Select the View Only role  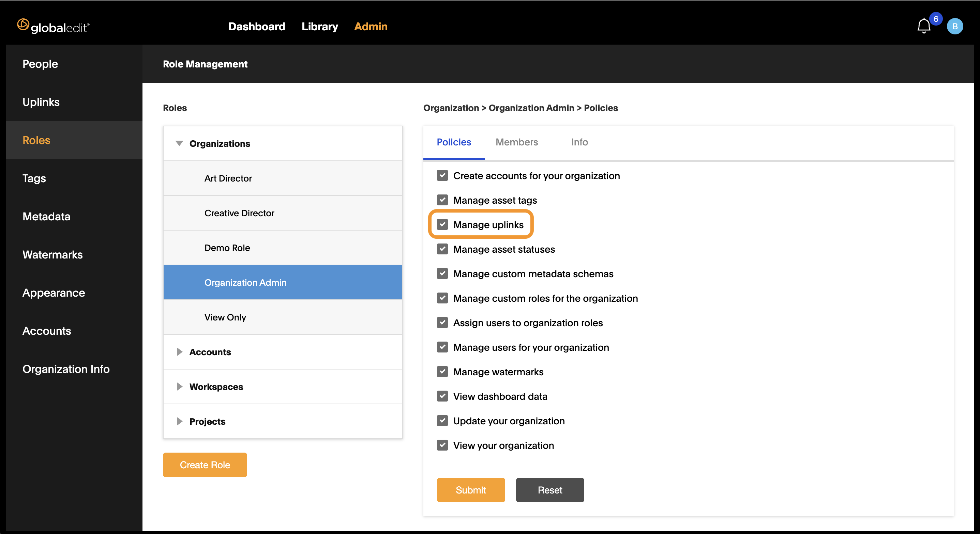tap(283, 317)
